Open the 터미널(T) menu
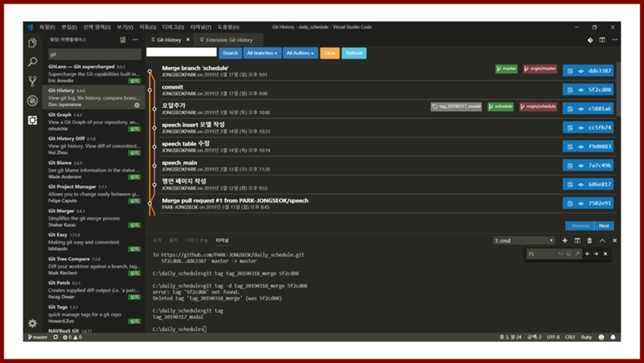 tap(201, 27)
